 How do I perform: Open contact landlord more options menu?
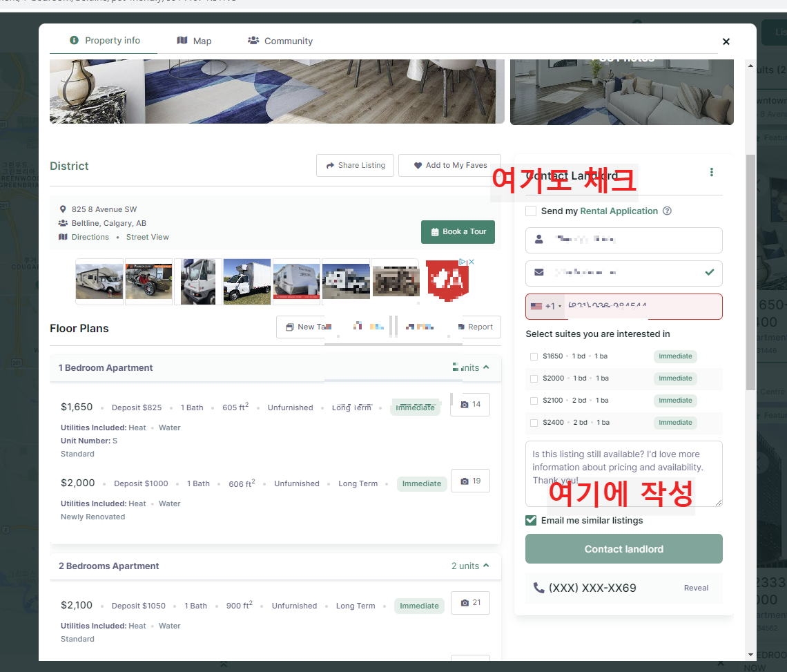point(711,172)
